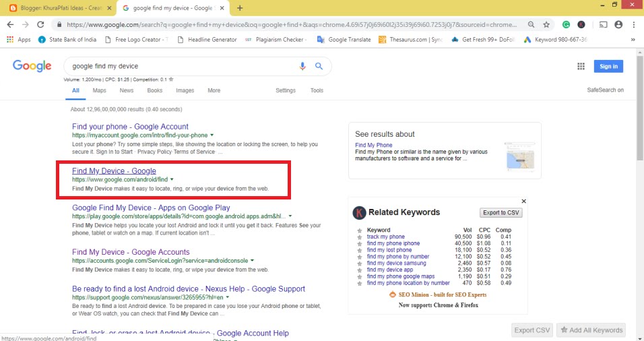Star 'find my phone google maps' keyword
Viewport: 644px width, 341px height.
pyautogui.click(x=359, y=276)
